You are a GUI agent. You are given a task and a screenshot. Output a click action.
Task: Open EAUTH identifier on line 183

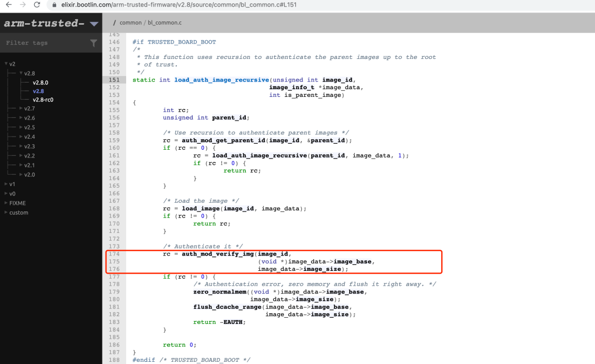pyautogui.click(x=233, y=322)
